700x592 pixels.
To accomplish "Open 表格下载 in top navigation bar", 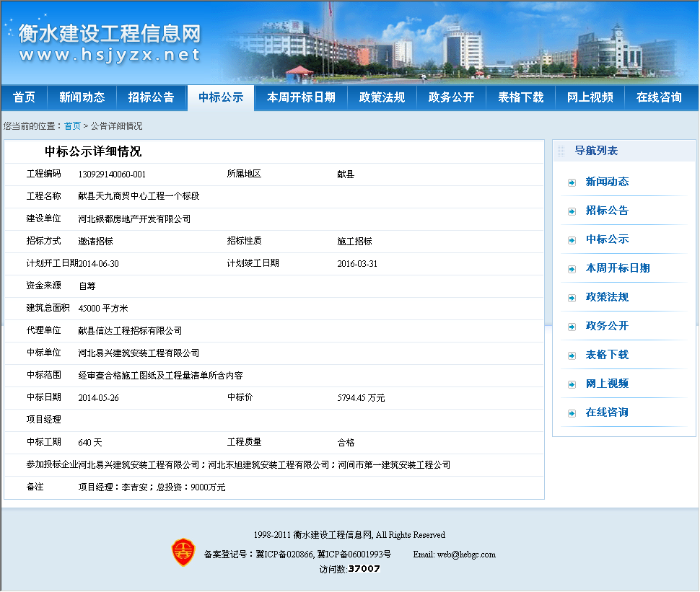I will click(521, 97).
